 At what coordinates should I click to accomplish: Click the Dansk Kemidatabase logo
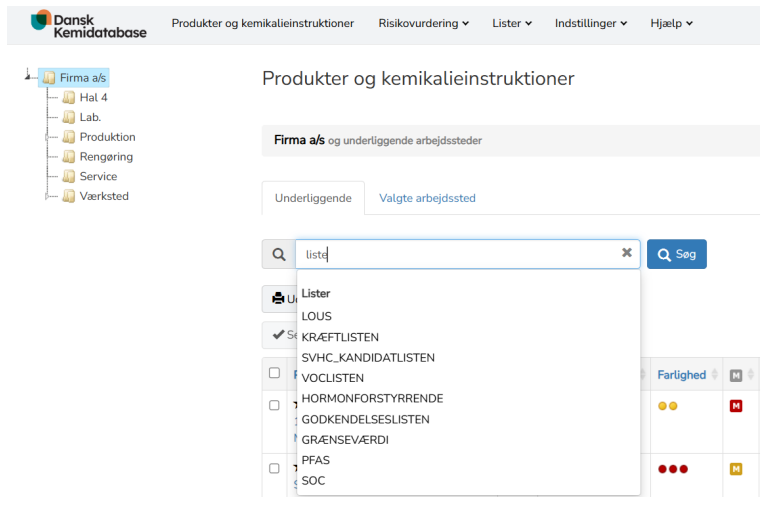(88, 24)
